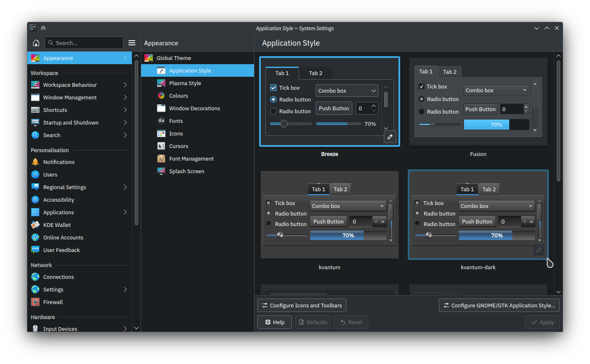
Task: Click the Startup and Shutdown icon
Action: [x=35, y=122]
